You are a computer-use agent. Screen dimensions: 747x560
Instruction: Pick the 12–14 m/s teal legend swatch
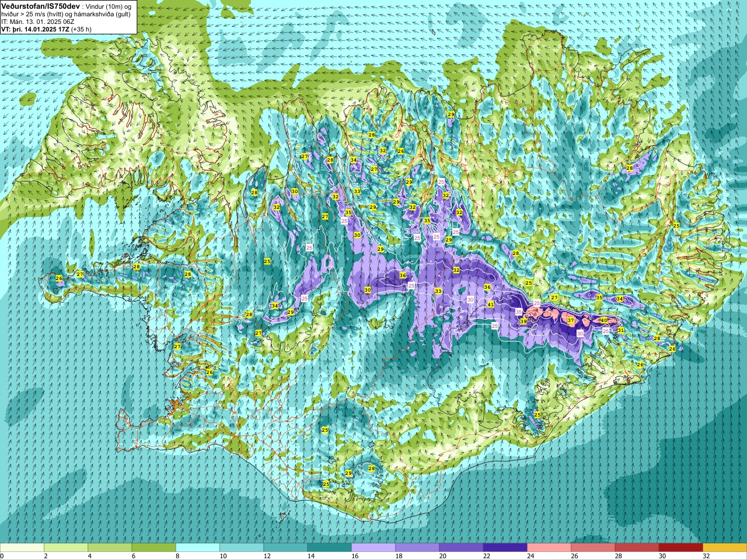tap(285, 548)
